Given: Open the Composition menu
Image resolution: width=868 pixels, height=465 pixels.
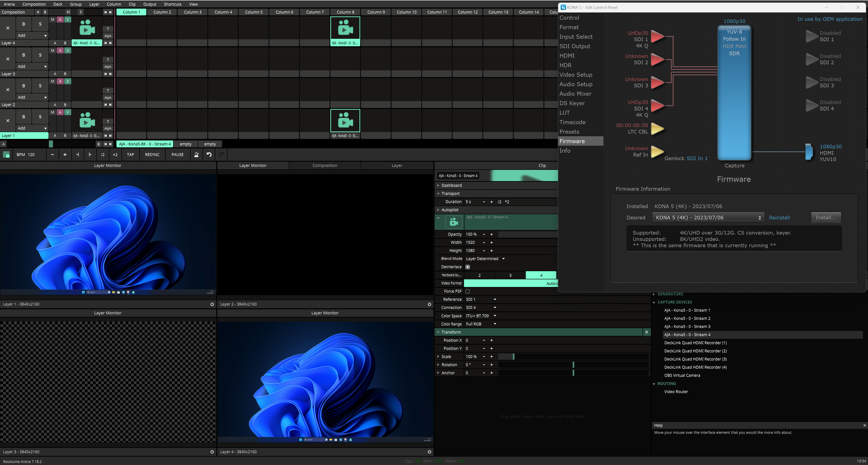Looking at the screenshot, I should pos(34,4).
